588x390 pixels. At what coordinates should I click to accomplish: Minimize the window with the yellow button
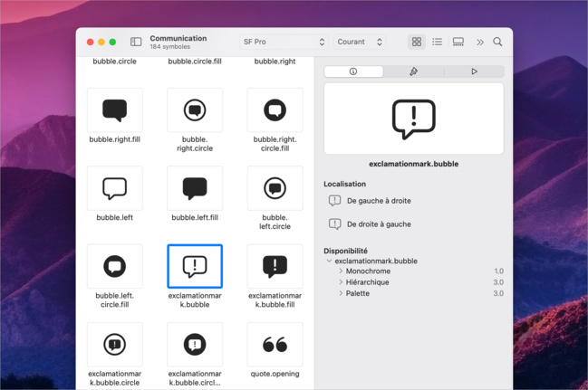[x=101, y=42]
